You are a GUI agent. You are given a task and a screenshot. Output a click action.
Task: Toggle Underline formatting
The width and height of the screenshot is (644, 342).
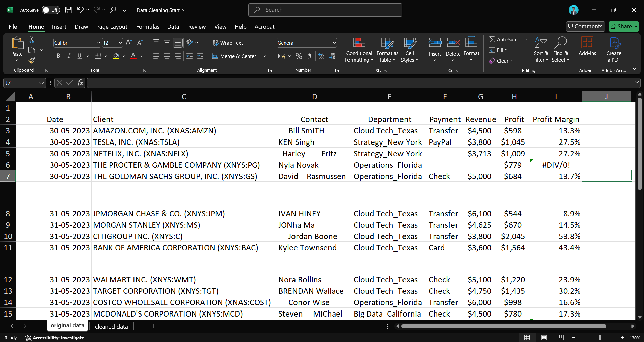[x=79, y=56]
